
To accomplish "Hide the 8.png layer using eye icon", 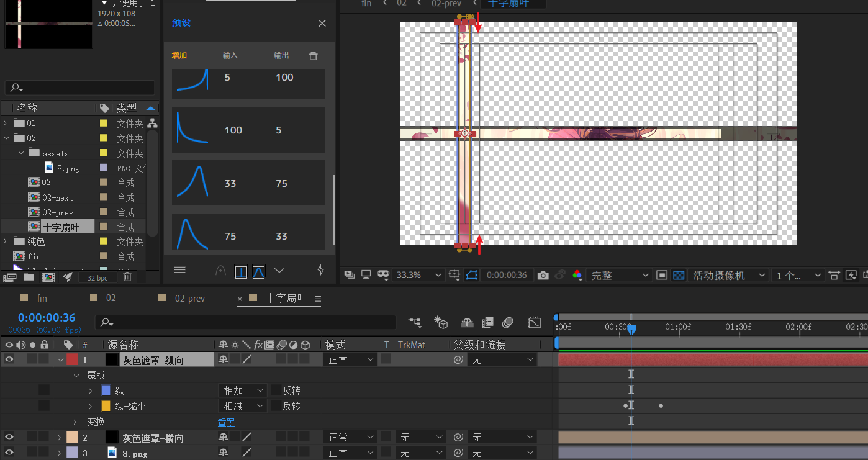I will [9, 453].
